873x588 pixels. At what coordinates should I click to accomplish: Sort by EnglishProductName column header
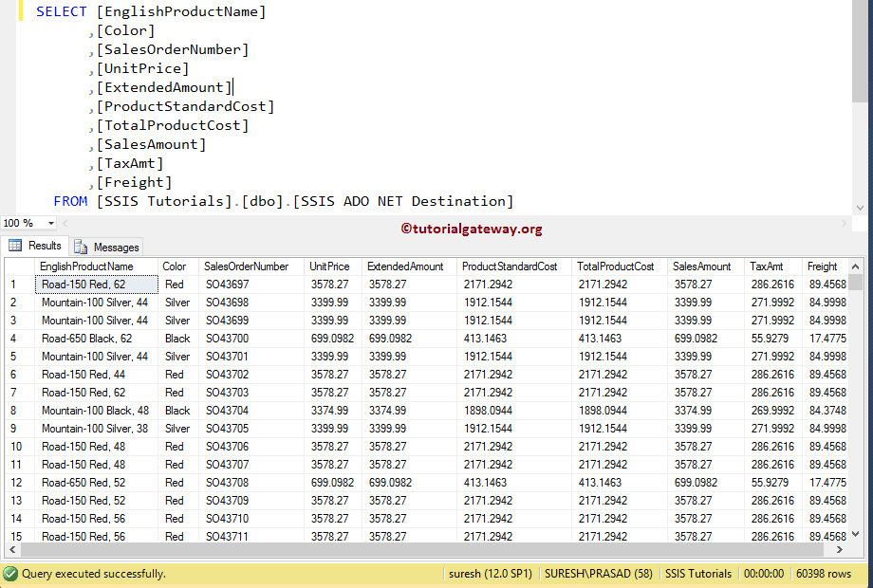pyautogui.click(x=97, y=266)
